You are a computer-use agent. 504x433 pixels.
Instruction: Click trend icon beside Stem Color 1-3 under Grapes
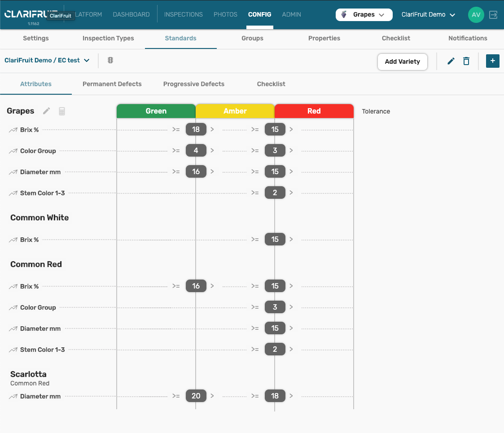point(13,193)
